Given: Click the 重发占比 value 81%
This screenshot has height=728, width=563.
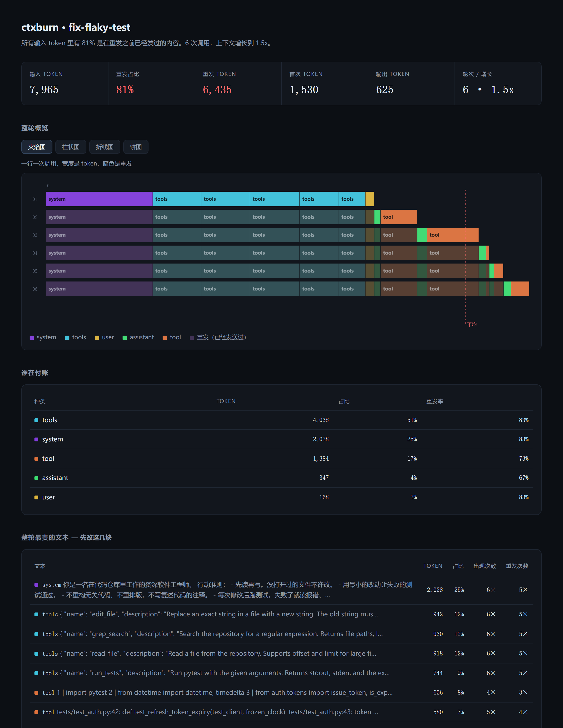Looking at the screenshot, I should click(125, 90).
